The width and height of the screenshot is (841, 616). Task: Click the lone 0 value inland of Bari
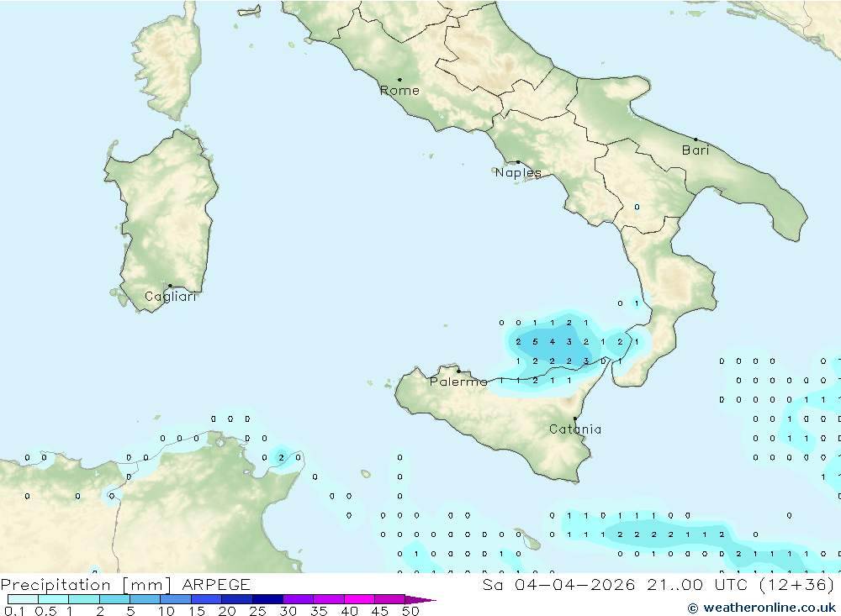pos(637,207)
